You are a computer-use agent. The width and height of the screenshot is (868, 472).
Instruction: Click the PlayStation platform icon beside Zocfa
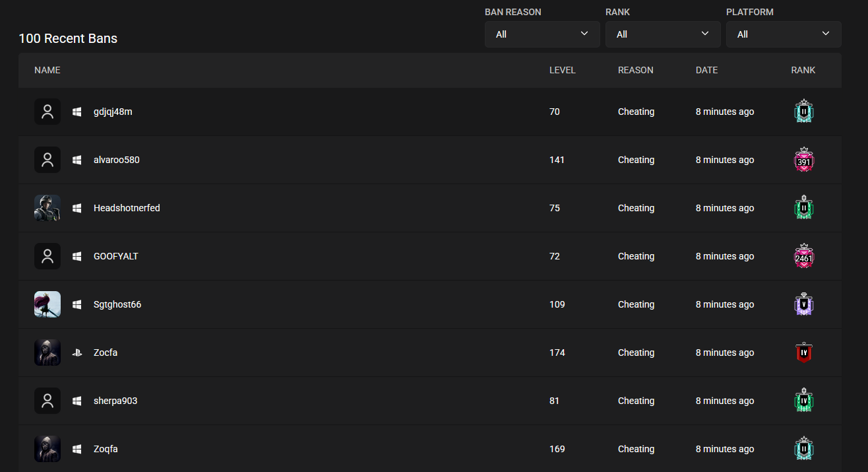(x=77, y=353)
